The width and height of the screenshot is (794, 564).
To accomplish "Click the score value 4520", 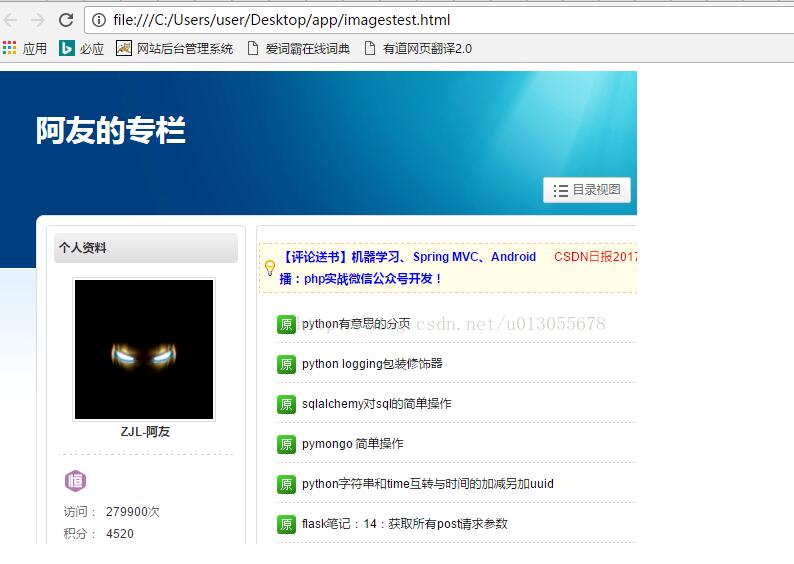I will tap(120, 534).
